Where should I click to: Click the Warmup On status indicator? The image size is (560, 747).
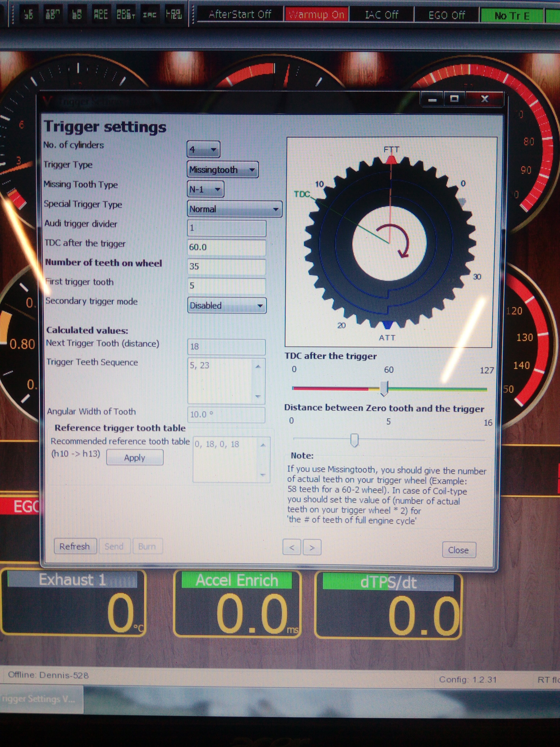coord(316,15)
